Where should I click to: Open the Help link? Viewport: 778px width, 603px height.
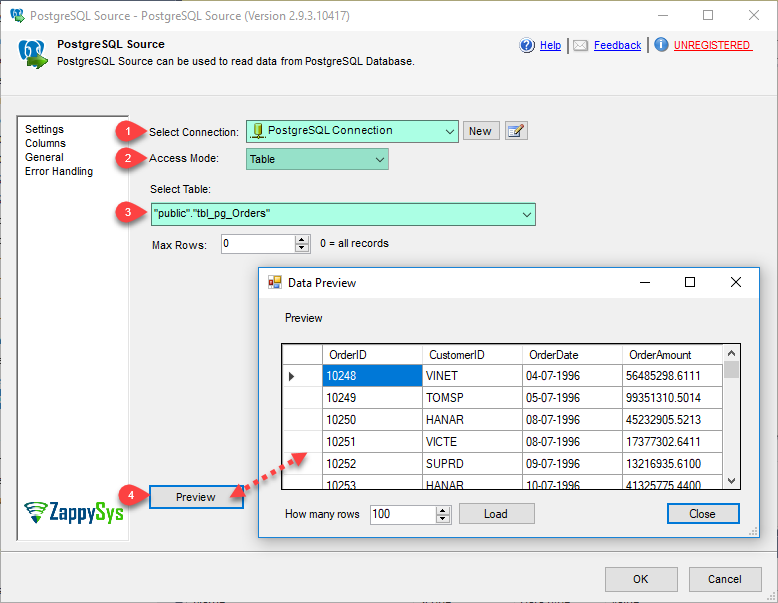click(x=550, y=45)
